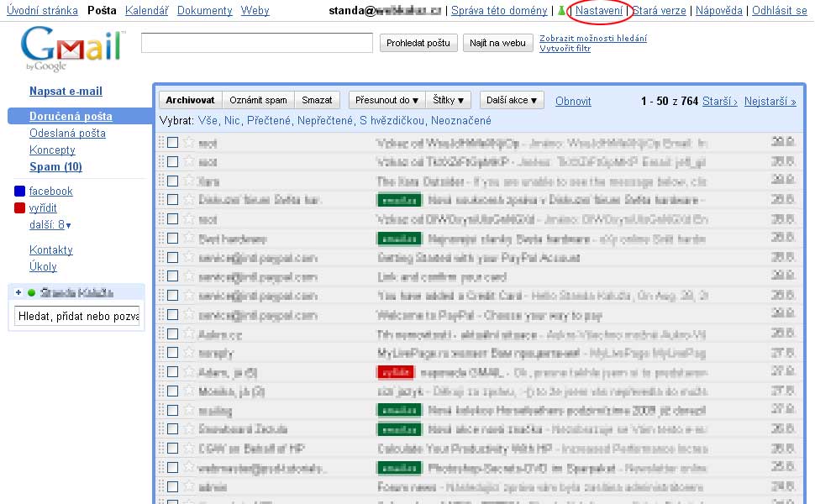Focus the mail search input field
815x504 pixels.
tap(257, 43)
